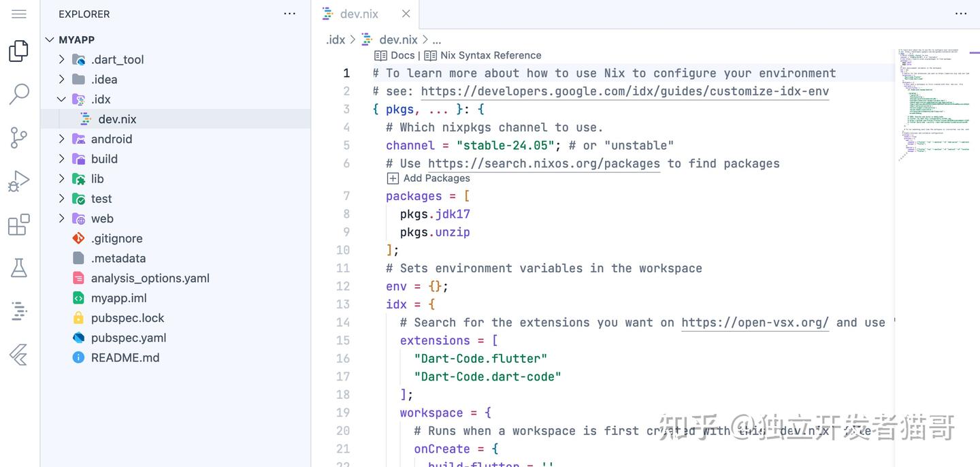Click the Add Packages code lens
Image resolution: width=980 pixels, height=467 pixels.
tap(429, 178)
